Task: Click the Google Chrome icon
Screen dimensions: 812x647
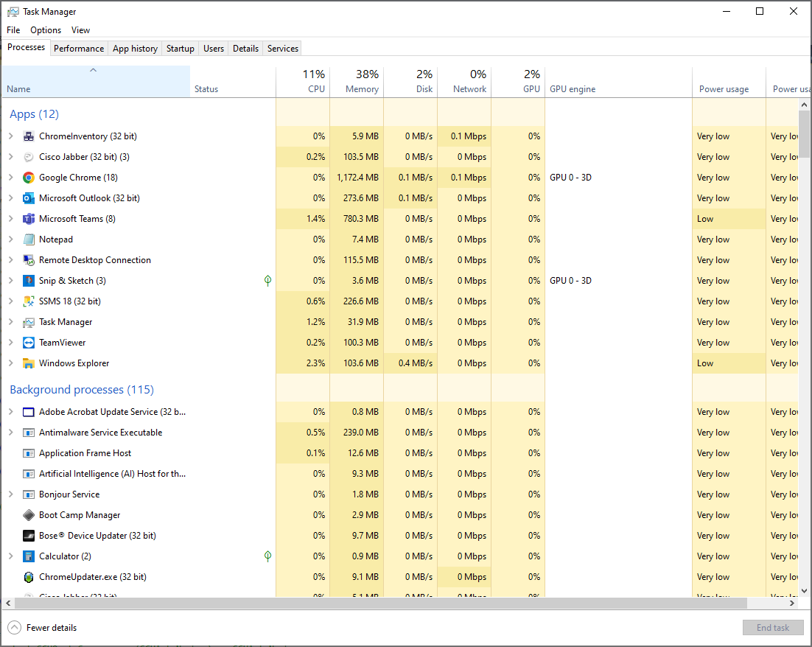Action: pos(29,178)
